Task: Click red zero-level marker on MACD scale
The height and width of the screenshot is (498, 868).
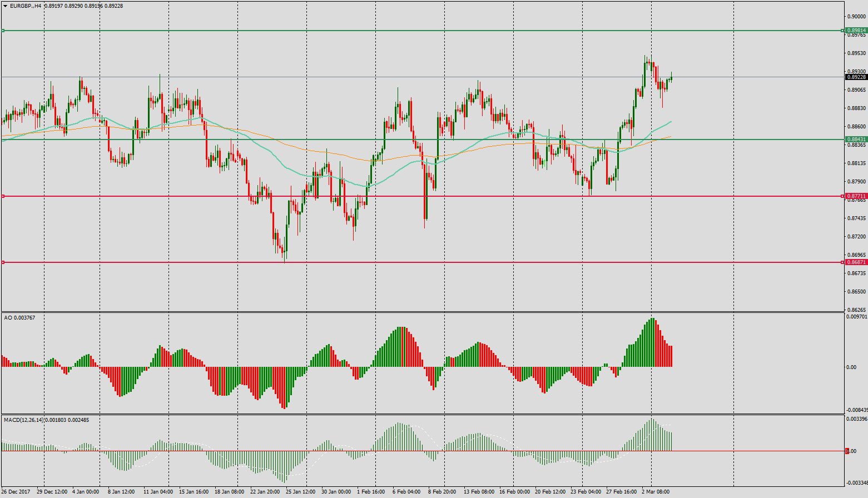Action: pos(847,451)
